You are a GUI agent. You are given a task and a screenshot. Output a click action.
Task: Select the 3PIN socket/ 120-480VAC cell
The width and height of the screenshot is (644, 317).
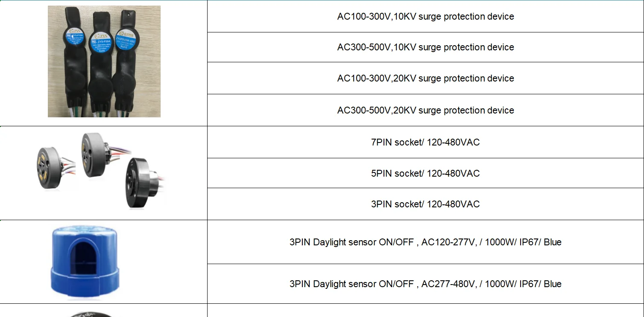[425, 204]
